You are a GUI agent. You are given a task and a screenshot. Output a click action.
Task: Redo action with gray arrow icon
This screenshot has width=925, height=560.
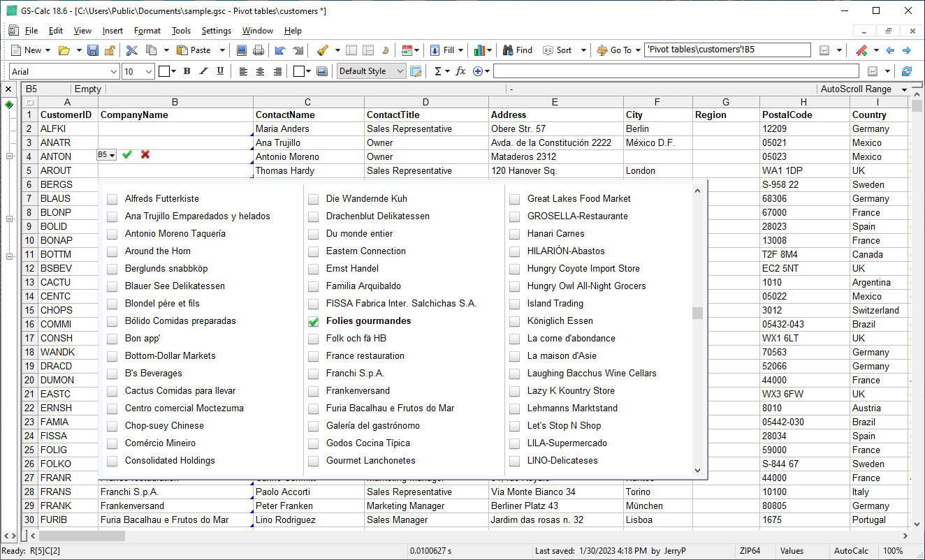[298, 50]
